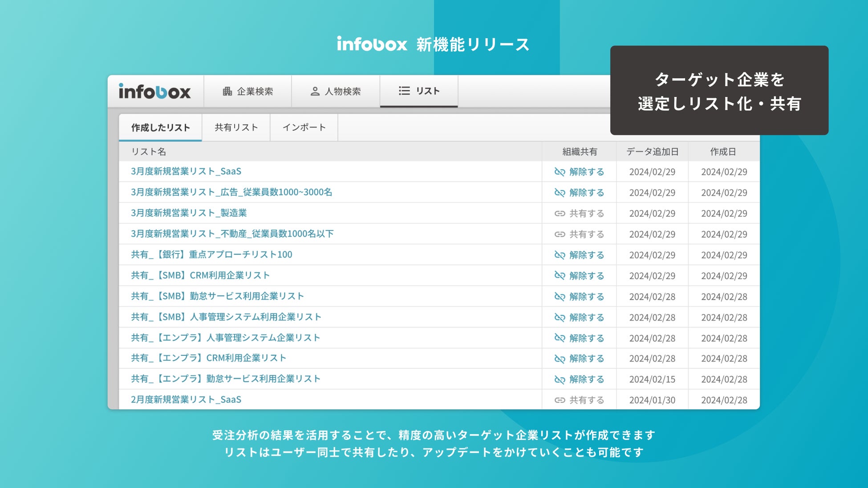868x488 pixels.
Task: Unshare 共有_【エンプラ】勤怠サービス利用企業リスト via 解除する
Action: (586, 379)
